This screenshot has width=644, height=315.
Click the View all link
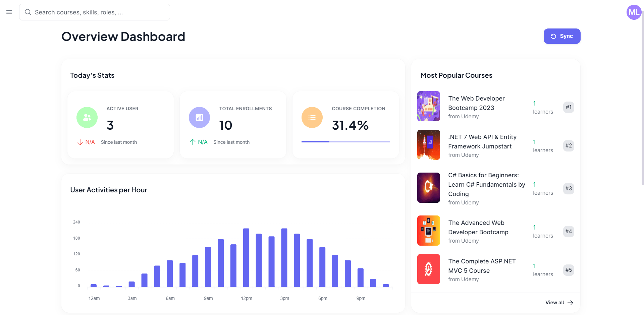[559, 303]
